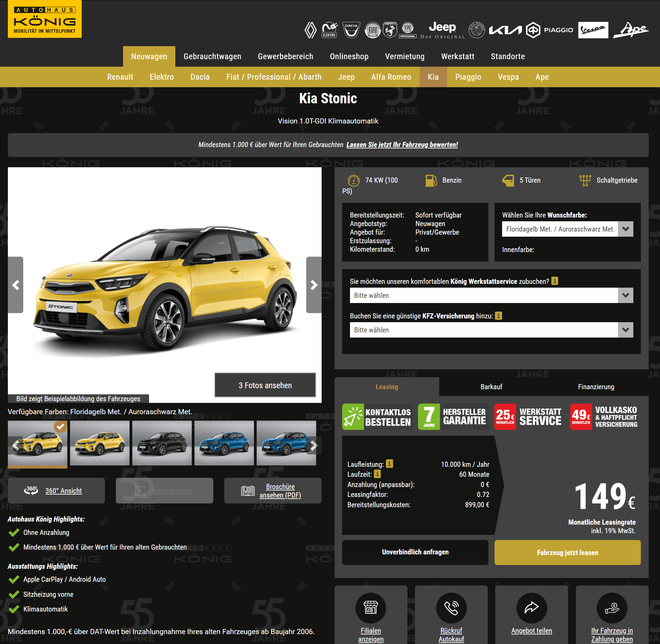The image size is (660, 644).
Task: Click the Ape brand logo
Action: (x=631, y=30)
